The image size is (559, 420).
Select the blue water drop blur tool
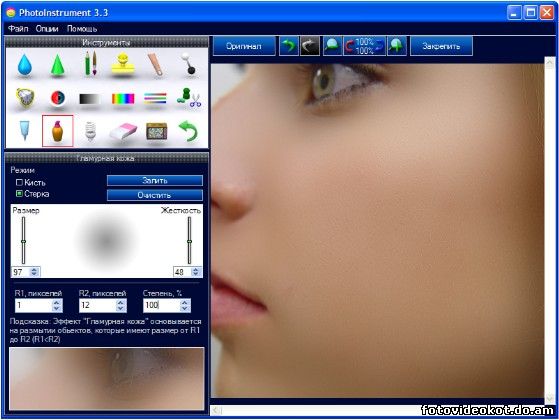pos(25,65)
